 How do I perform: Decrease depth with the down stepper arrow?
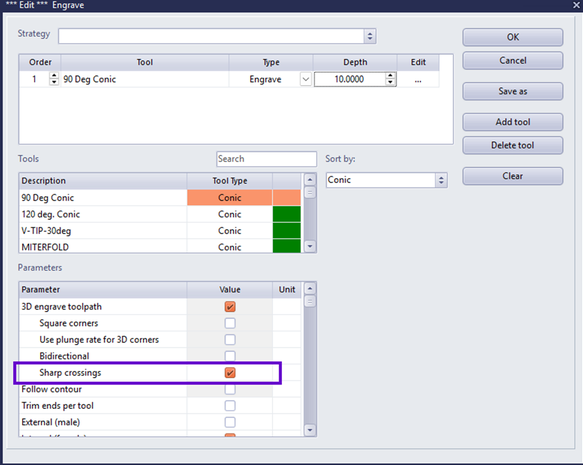click(390, 83)
